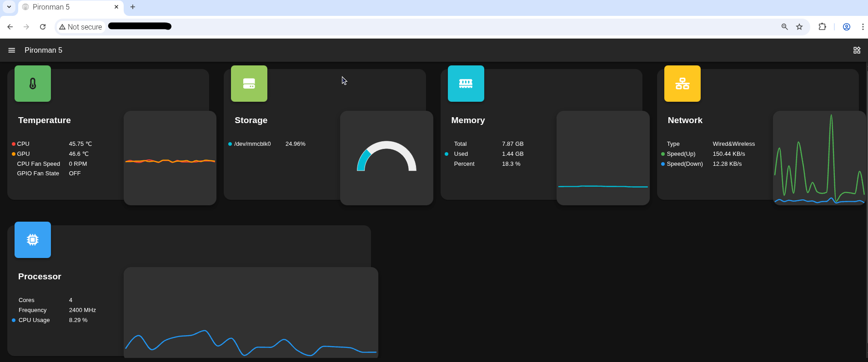The height and width of the screenshot is (362, 868).
Task: Open the hamburger navigation menu
Action: tap(12, 50)
